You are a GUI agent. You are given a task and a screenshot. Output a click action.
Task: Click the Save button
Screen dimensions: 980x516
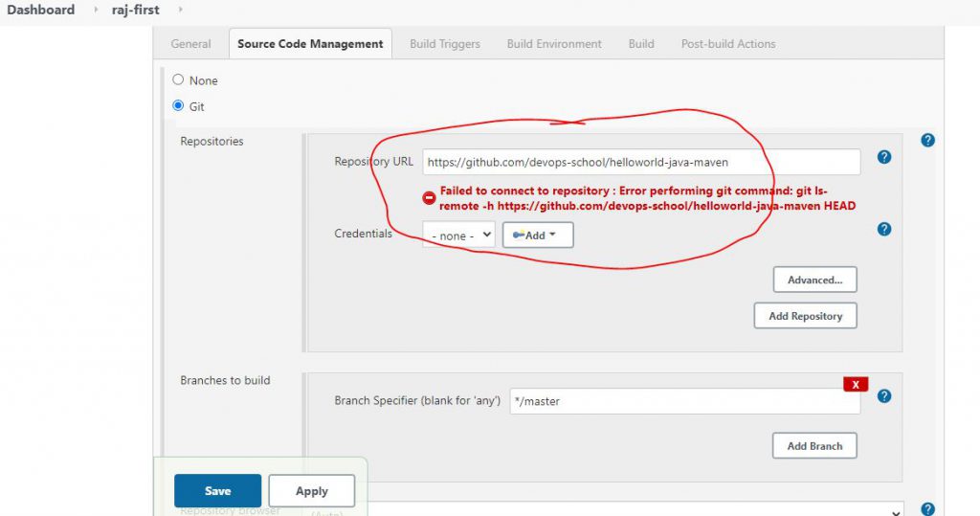point(217,491)
